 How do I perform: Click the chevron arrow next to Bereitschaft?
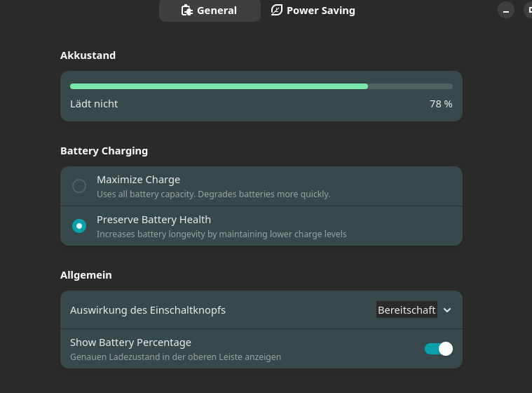[448, 309]
